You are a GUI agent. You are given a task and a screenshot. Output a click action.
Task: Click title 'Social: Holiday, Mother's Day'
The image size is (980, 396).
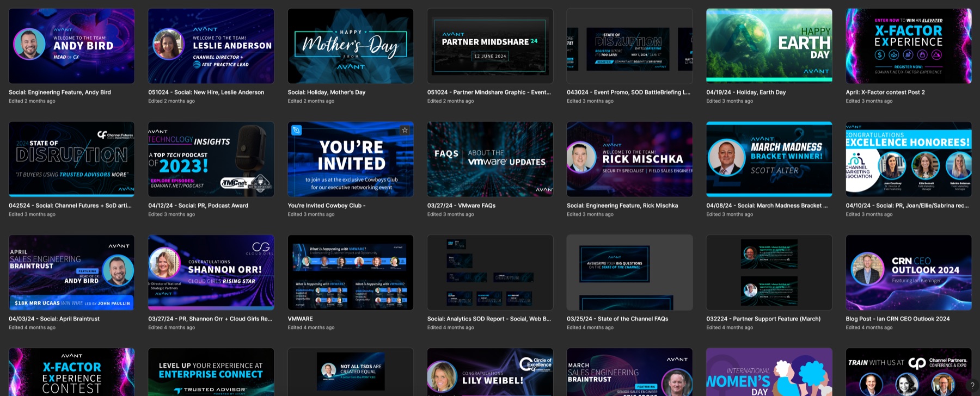coord(327,92)
